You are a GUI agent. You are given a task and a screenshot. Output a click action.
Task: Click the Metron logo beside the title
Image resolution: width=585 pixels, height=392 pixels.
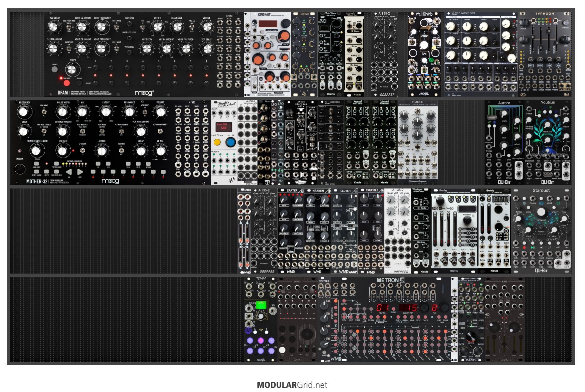click(402, 280)
